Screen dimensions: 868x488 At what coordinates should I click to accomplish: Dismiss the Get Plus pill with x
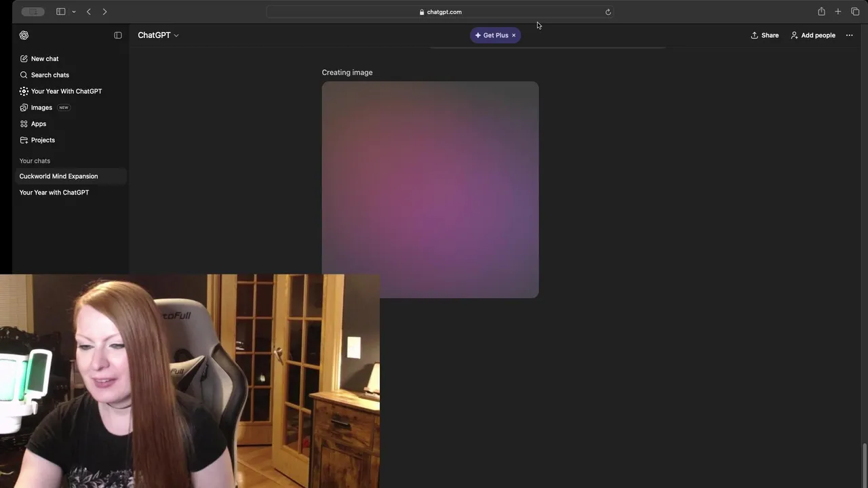click(514, 35)
